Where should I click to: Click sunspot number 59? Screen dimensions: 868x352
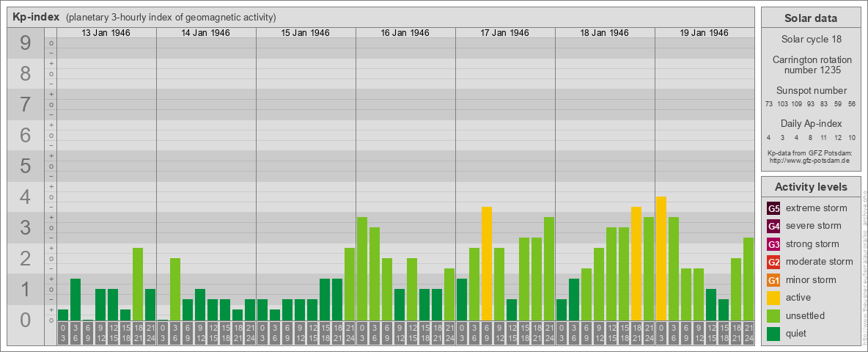[838, 104]
